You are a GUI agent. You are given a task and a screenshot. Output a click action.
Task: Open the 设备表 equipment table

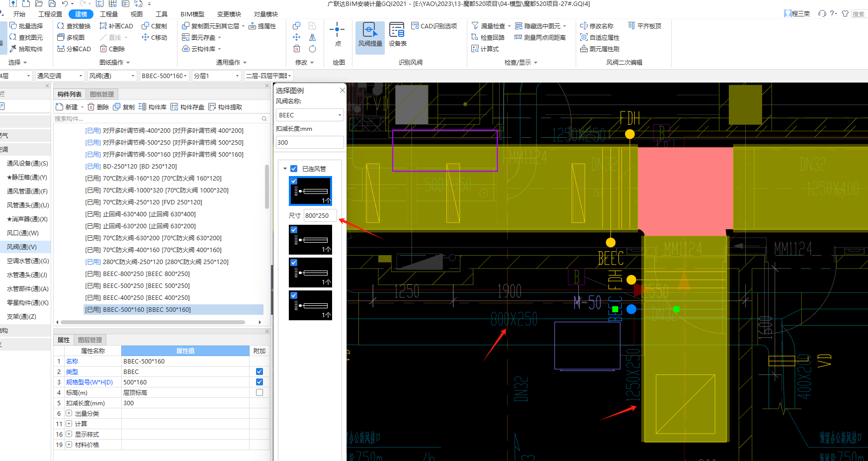pyautogui.click(x=397, y=35)
